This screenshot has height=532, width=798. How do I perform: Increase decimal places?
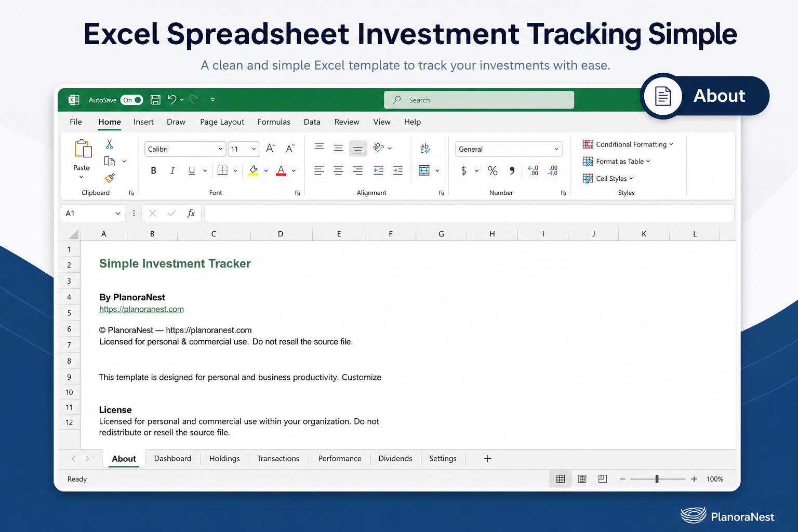click(x=534, y=170)
